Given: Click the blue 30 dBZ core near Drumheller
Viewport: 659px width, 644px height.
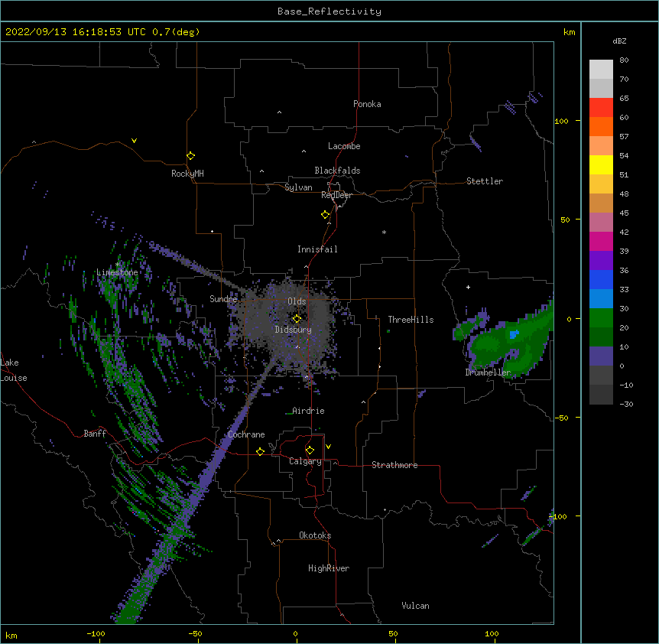Looking at the screenshot, I should tap(514, 334).
